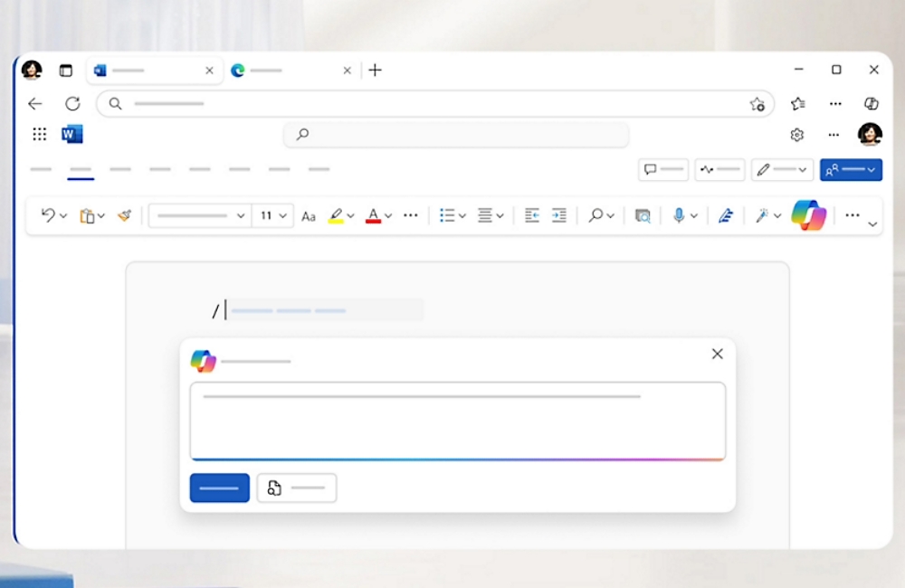Expand the ribbon with the corner chevron

pyautogui.click(x=872, y=224)
